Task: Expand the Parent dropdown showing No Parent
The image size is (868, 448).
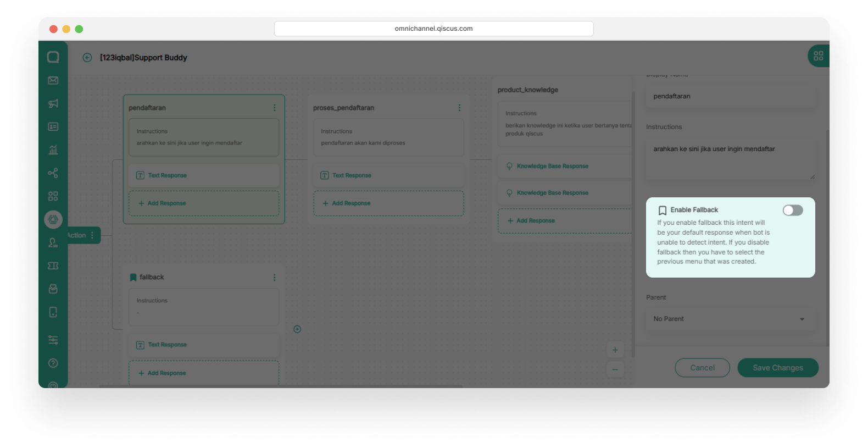Action: click(x=730, y=319)
